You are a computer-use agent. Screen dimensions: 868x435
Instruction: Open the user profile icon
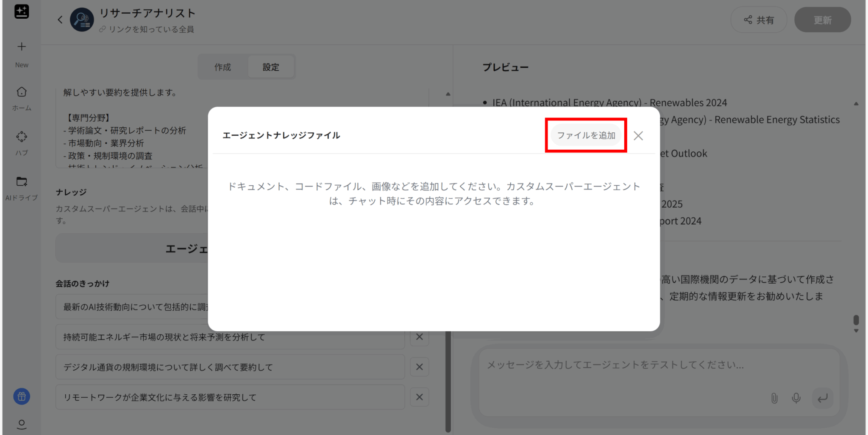22,424
